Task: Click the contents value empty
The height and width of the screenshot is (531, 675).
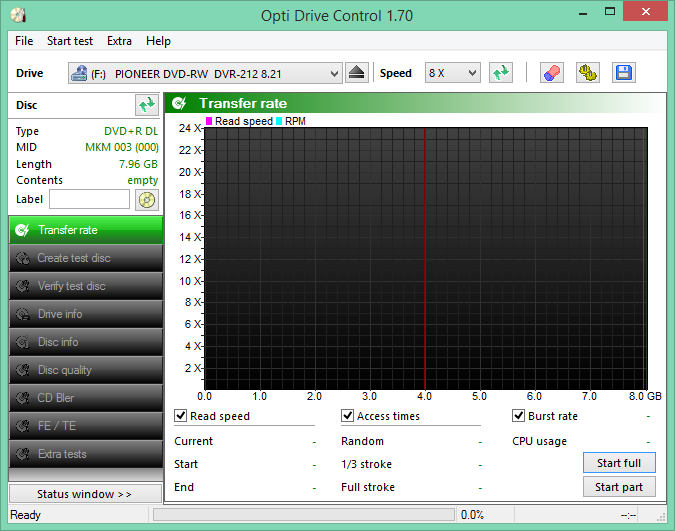Action: (142, 180)
